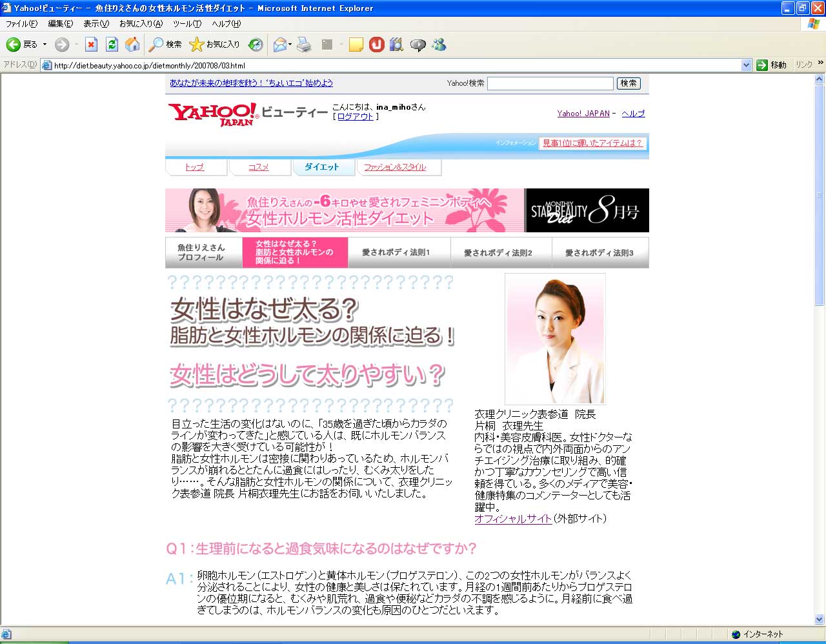
Task: Open the History clock icon
Action: point(256,45)
